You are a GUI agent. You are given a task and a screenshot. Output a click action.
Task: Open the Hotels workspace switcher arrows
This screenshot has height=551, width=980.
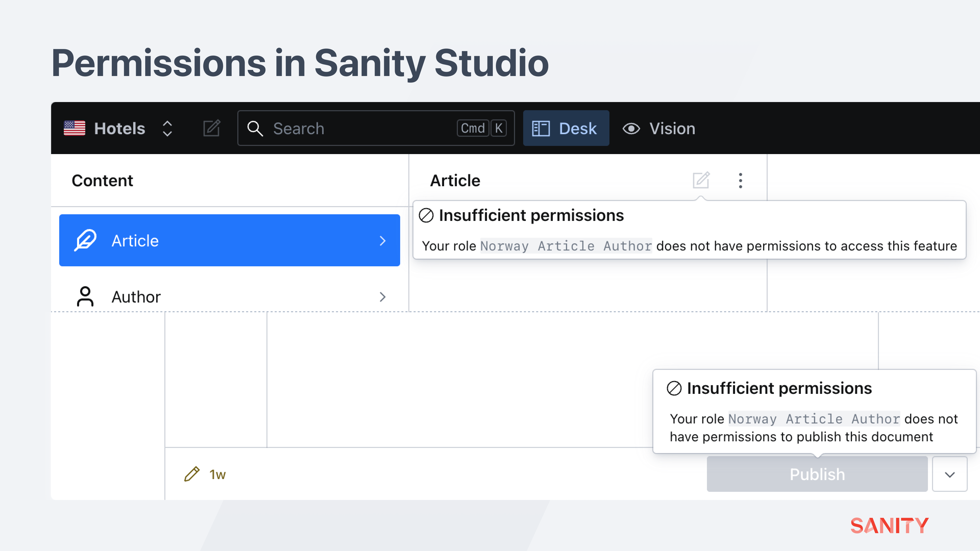click(x=167, y=129)
